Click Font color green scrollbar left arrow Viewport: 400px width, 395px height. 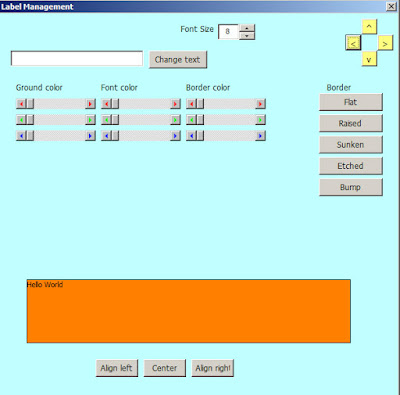pyautogui.click(x=106, y=120)
